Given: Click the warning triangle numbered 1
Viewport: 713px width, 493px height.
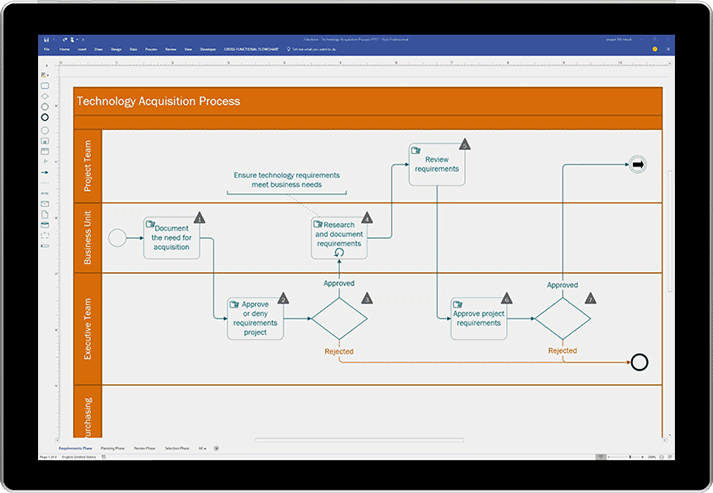Looking at the screenshot, I should click(199, 218).
